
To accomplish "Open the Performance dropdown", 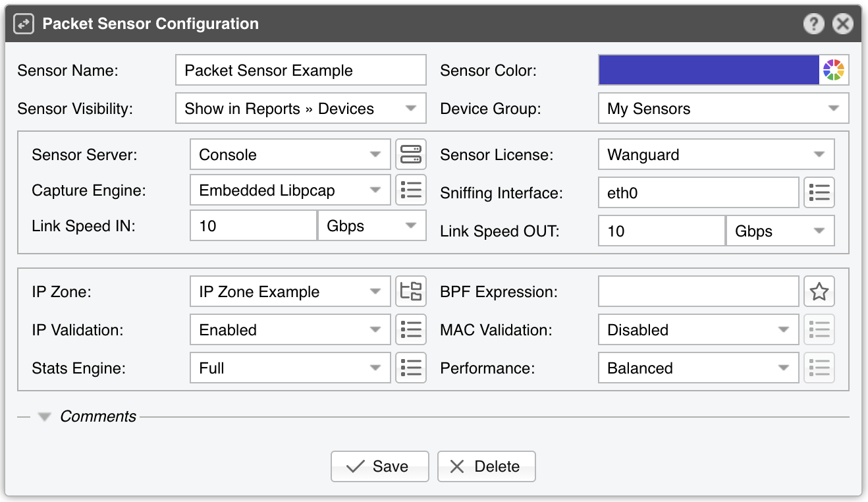I will pyautogui.click(x=699, y=368).
